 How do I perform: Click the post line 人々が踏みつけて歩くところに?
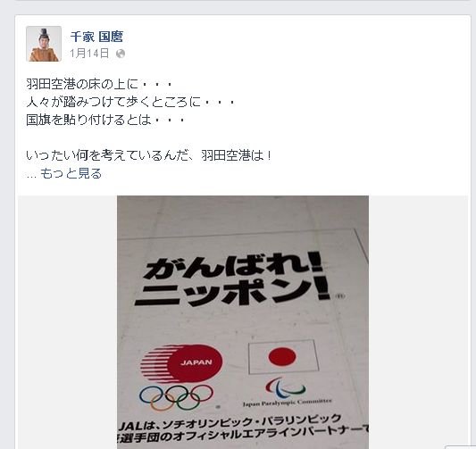(130, 102)
